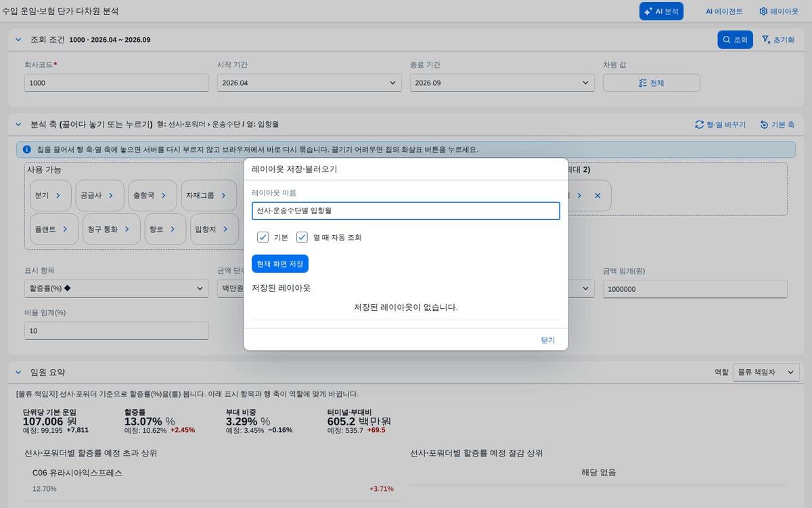Viewport: 812px width, 508px height.
Task: Click the 해당 없음 text
Action: point(599,473)
